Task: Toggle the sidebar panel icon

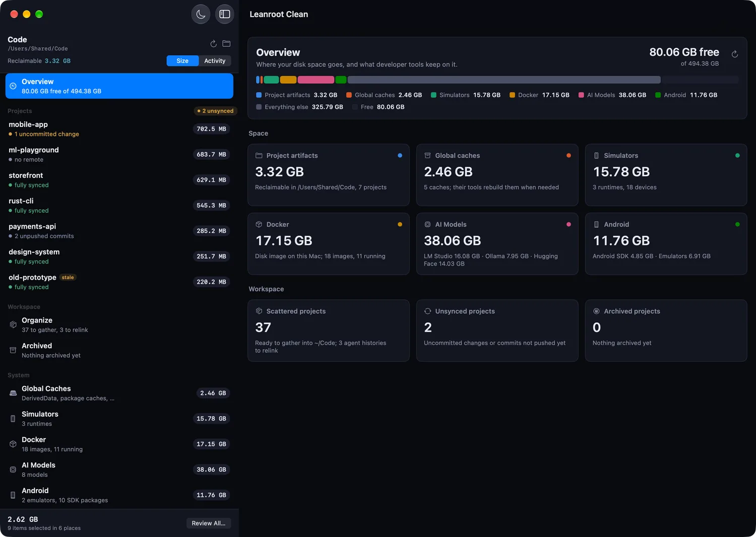Action: pyautogui.click(x=225, y=14)
